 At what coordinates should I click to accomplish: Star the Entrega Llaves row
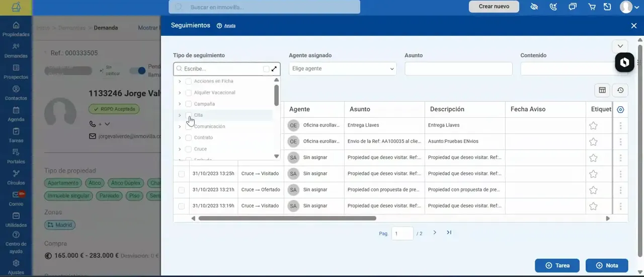tap(593, 125)
